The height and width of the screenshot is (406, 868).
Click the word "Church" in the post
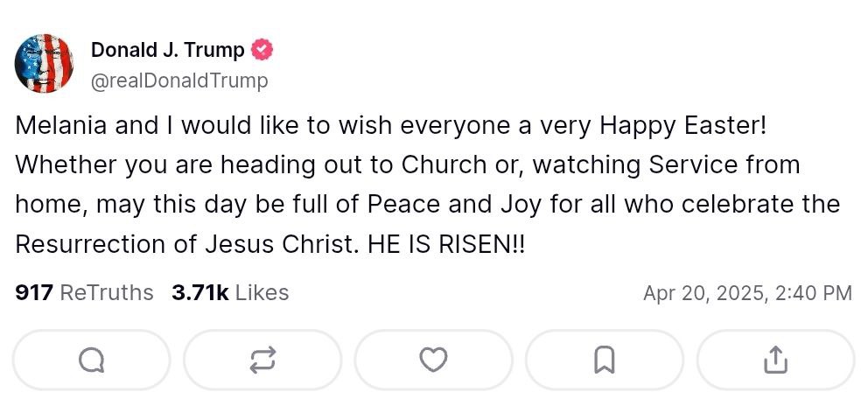pos(456,164)
